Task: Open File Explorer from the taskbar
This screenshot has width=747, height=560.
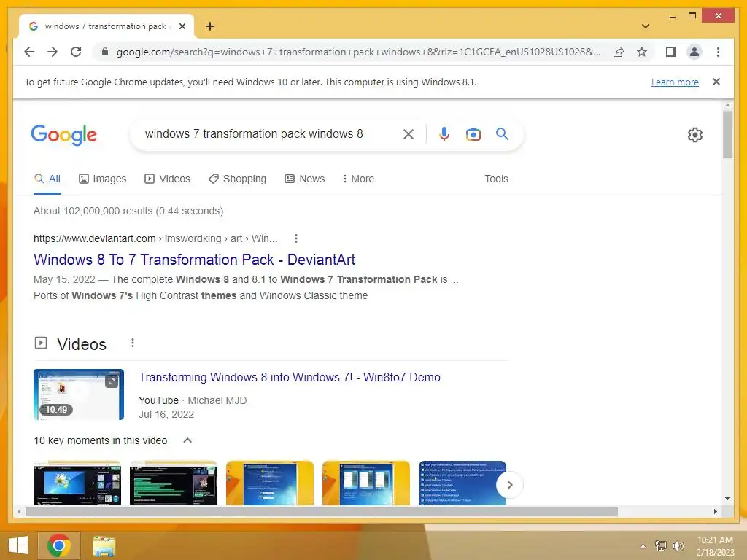Action: (x=104, y=545)
